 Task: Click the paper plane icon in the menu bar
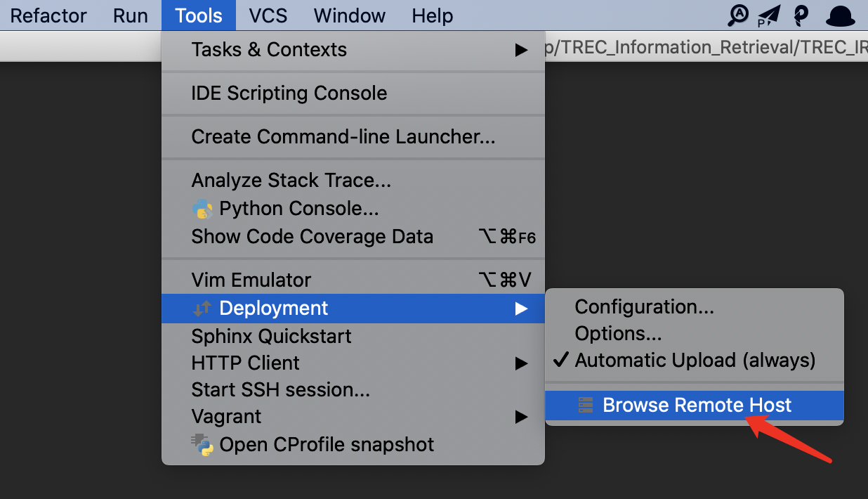[768, 15]
